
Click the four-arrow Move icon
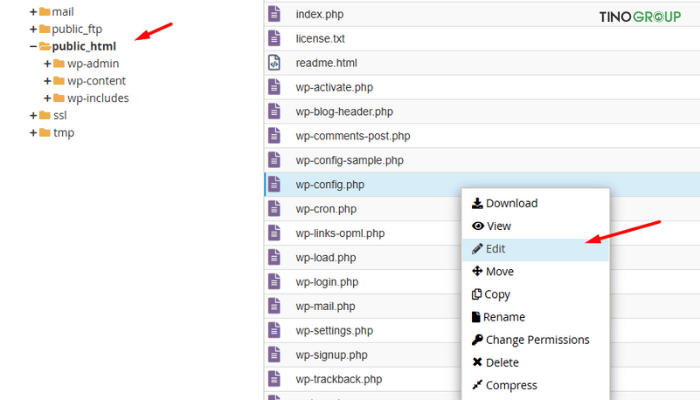pos(477,271)
